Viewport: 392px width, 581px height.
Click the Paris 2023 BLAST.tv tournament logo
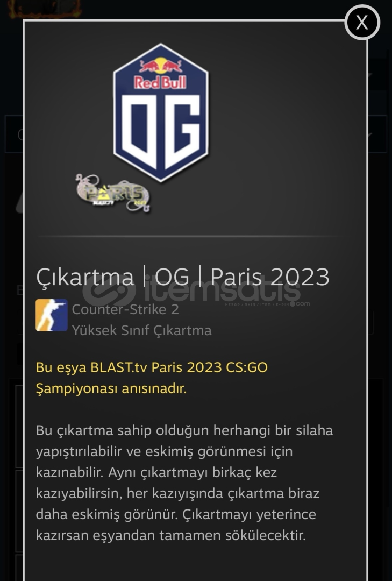coord(113,194)
